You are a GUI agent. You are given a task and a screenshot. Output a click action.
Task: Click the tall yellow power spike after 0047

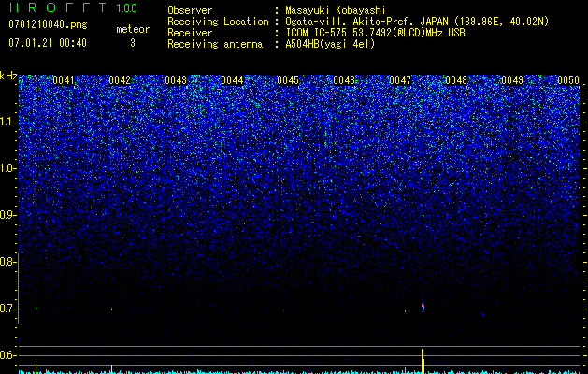(423, 361)
